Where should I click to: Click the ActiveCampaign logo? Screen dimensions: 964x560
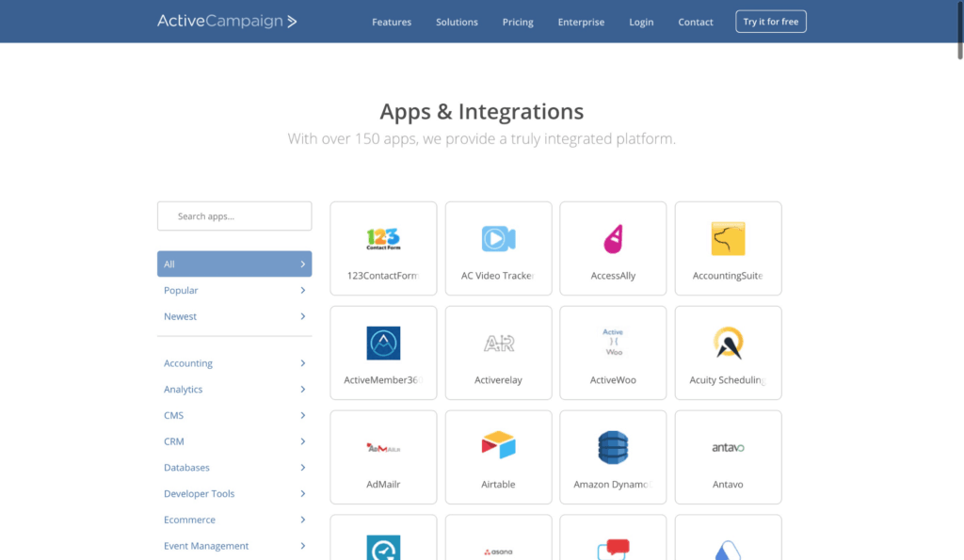(x=227, y=21)
